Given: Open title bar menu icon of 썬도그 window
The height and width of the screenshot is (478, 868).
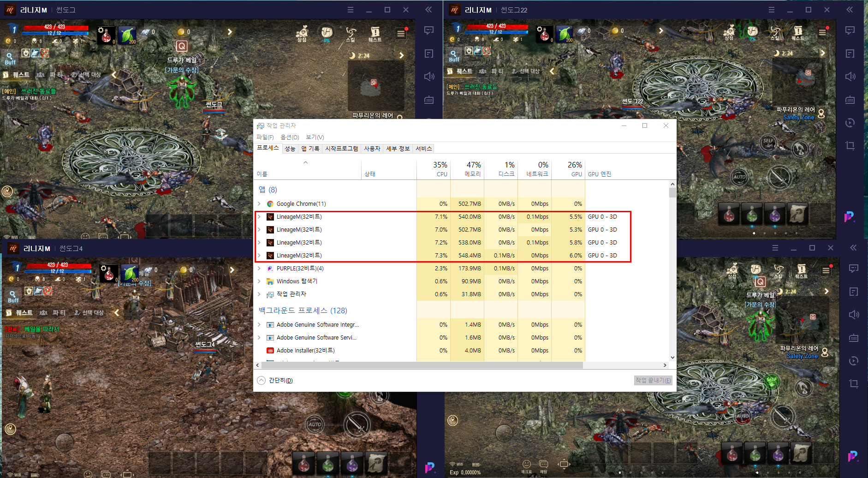Looking at the screenshot, I should point(351,10).
